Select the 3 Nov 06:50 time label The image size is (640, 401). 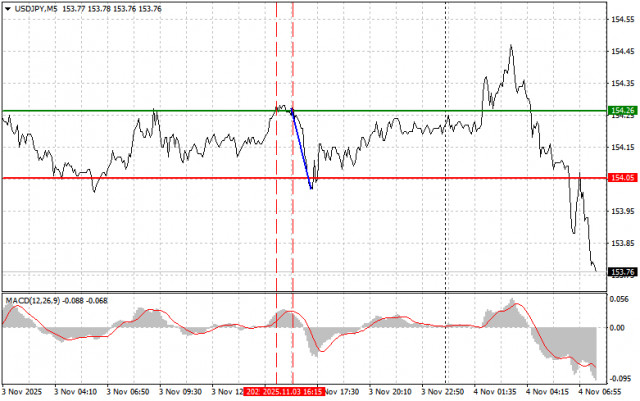click(x=128, y=392)
